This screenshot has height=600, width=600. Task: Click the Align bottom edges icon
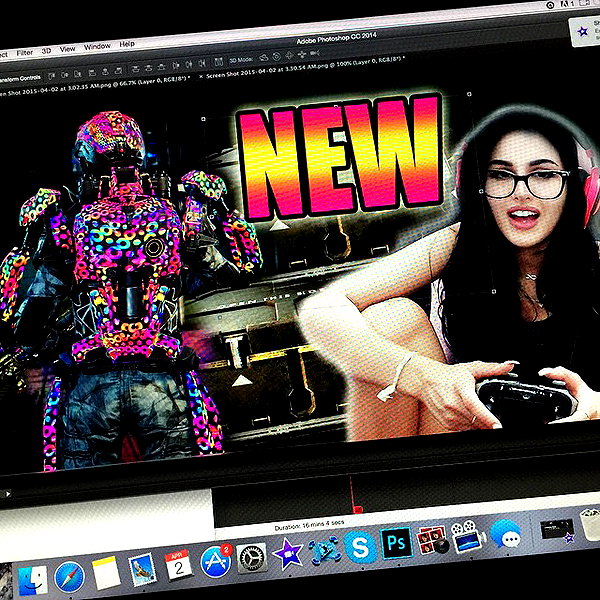tap(78, 74)
